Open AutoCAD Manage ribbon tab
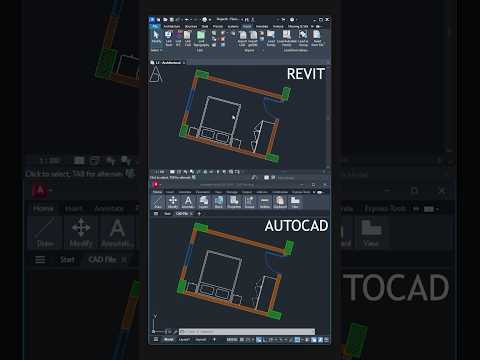 click(232, 192)
